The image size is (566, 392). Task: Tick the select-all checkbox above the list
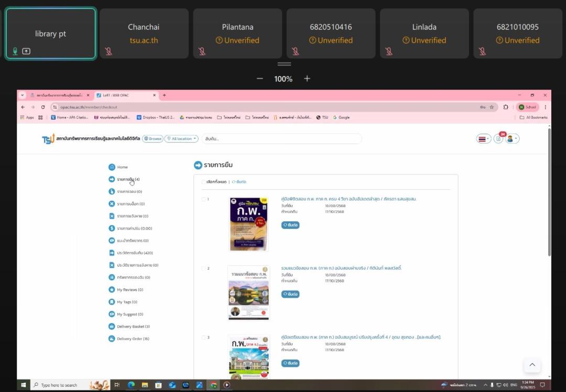(x=204, y=182)
